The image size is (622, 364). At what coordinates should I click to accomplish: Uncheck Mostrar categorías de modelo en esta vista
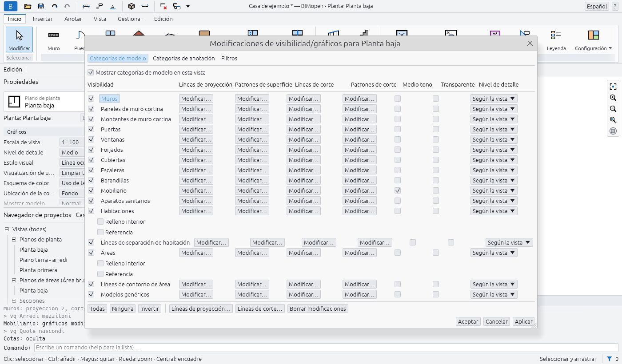coord(91,72)
